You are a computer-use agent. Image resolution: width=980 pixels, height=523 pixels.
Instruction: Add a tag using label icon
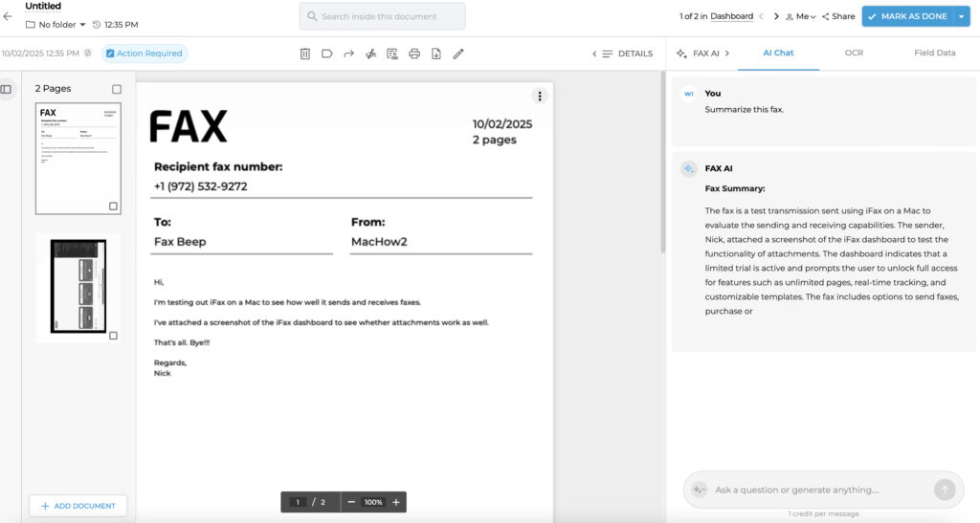point(327,54)
